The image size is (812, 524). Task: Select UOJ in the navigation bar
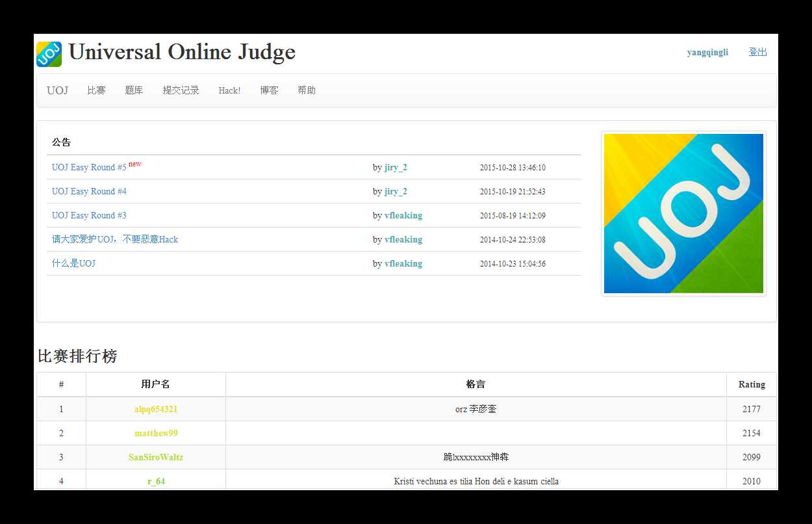[x=57, y=90]
